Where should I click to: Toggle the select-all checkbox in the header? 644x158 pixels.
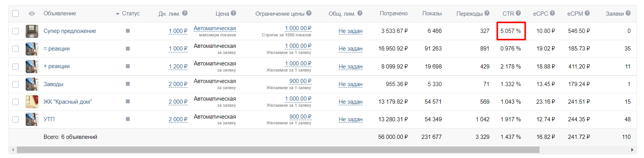tap(15, 13)
